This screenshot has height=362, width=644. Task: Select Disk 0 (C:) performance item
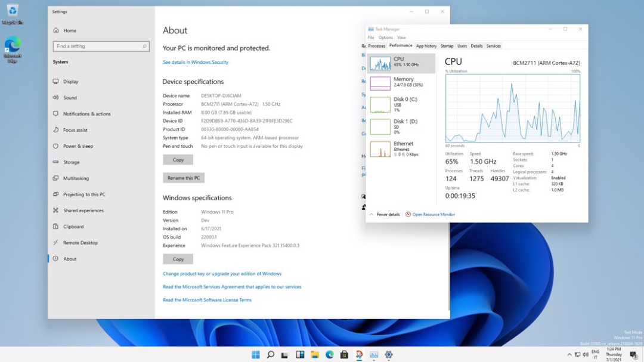(x=401, y=104)
